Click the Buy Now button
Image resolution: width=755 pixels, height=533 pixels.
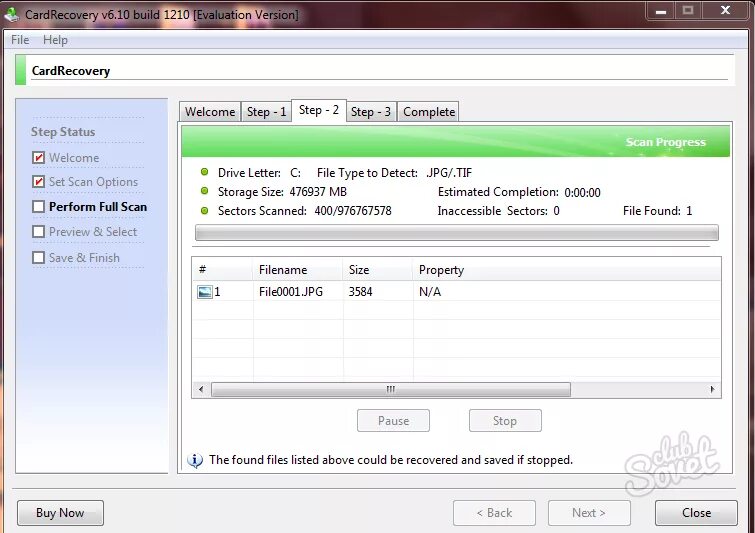point(60,513)
